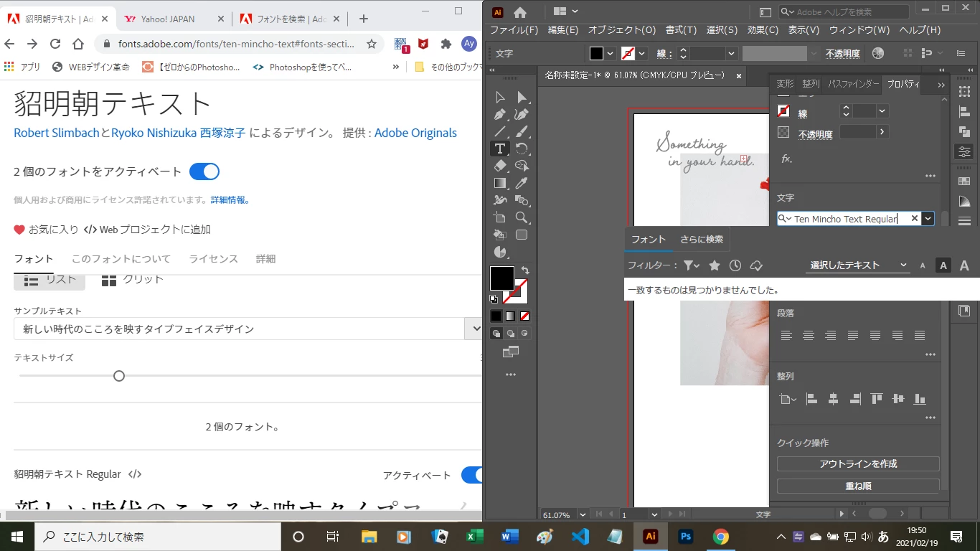Image resolution: width=980 pixels, height=551 pixels.
Task: Select リスト view mode
Action: tap(50, 280)
